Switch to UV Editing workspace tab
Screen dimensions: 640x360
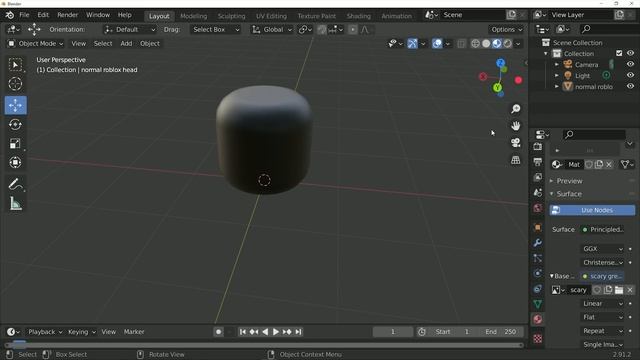(271, 16)
